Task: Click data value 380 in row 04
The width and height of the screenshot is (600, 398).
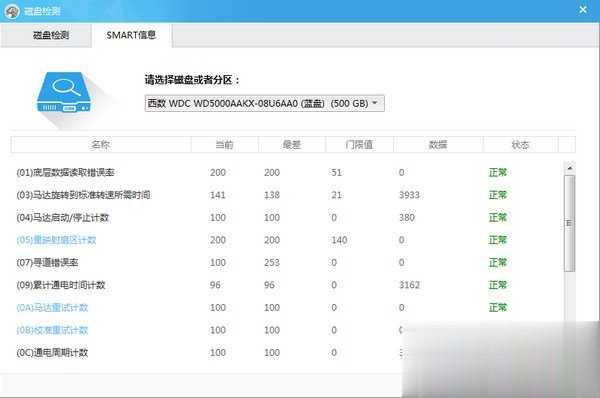Action: point(407,218)
